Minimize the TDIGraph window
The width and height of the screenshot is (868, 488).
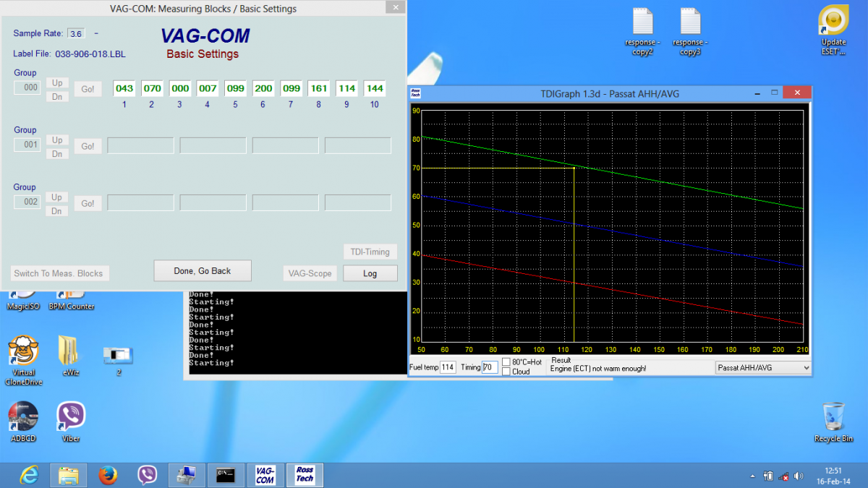point(756,93)
